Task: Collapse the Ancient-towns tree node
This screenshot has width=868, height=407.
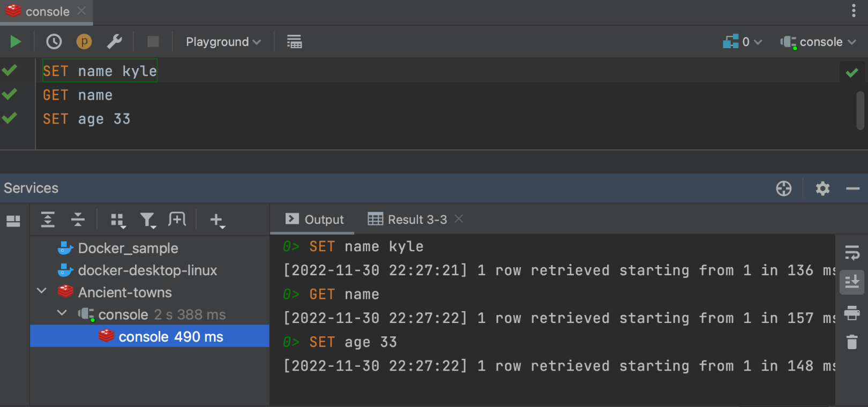Action: [42, 291]
